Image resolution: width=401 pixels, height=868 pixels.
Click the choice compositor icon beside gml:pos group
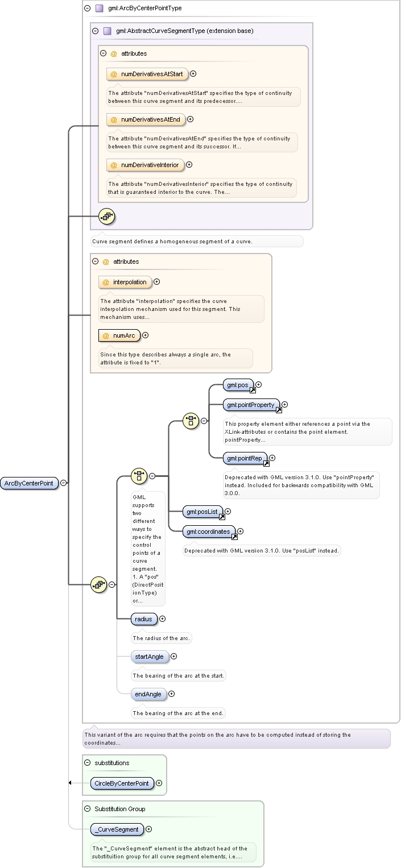191,420
